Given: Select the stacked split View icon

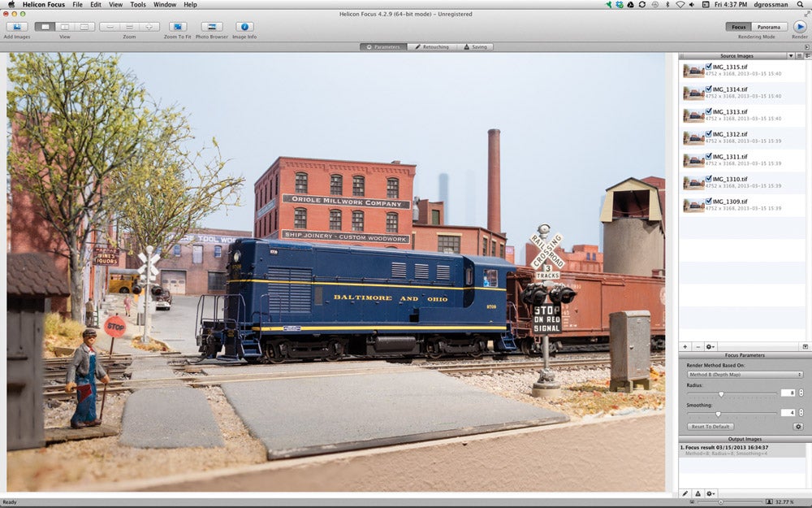Looking at the screenshot, I should point(84,27).
